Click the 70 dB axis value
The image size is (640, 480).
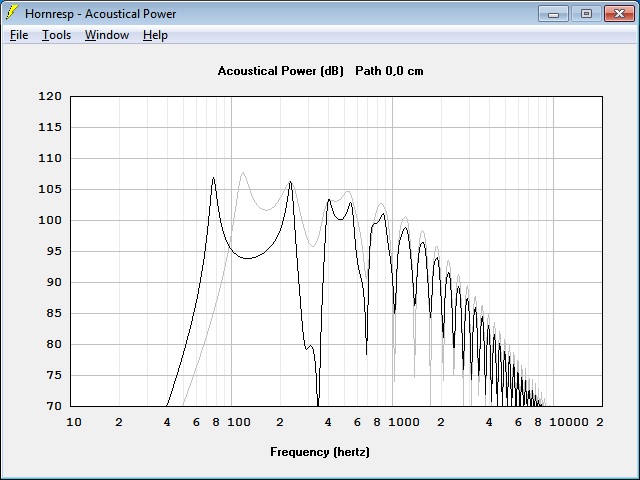53,406
